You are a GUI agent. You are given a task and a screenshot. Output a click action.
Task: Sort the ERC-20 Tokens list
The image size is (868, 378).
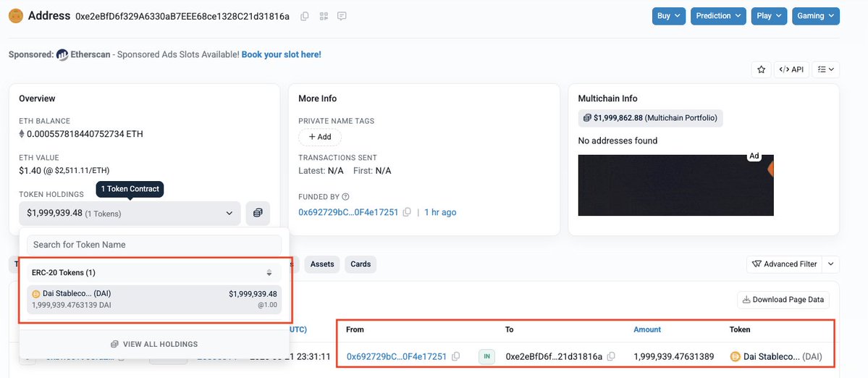(269, 272)
